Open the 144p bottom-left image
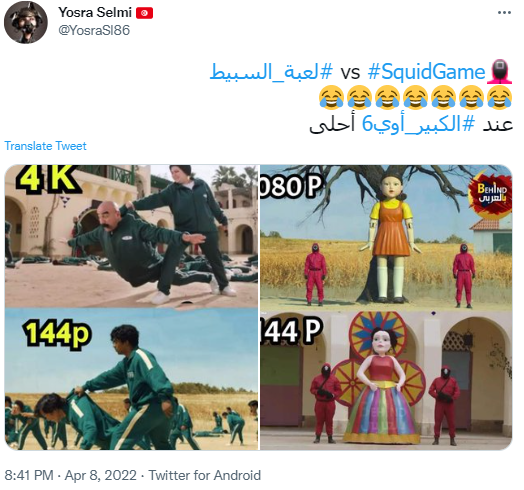Screen dimensions: 524x490 point(132,379)
